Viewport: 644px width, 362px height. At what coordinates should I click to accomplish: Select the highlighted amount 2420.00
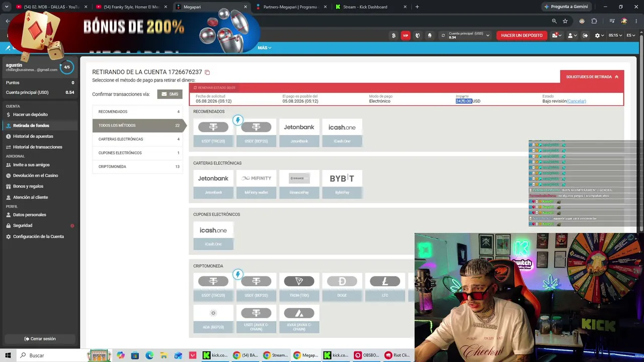[464, 101]
